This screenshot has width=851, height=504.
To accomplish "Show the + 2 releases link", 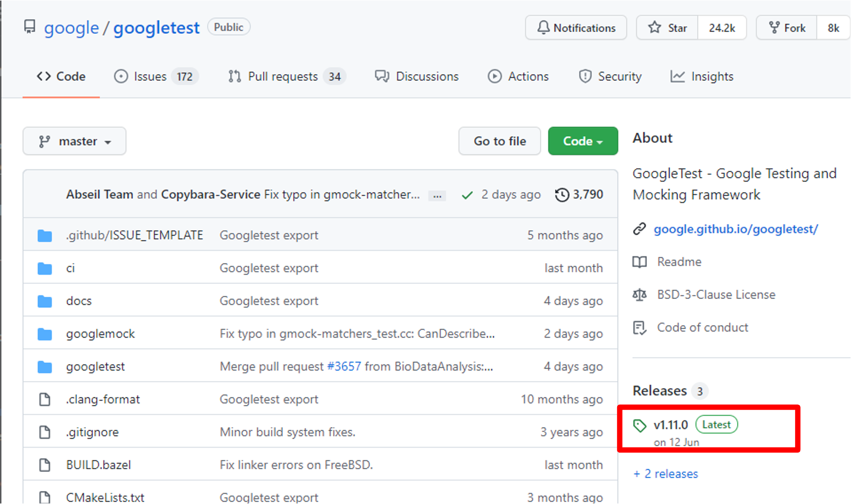I will pyautogui.click(x=666, y=474).
